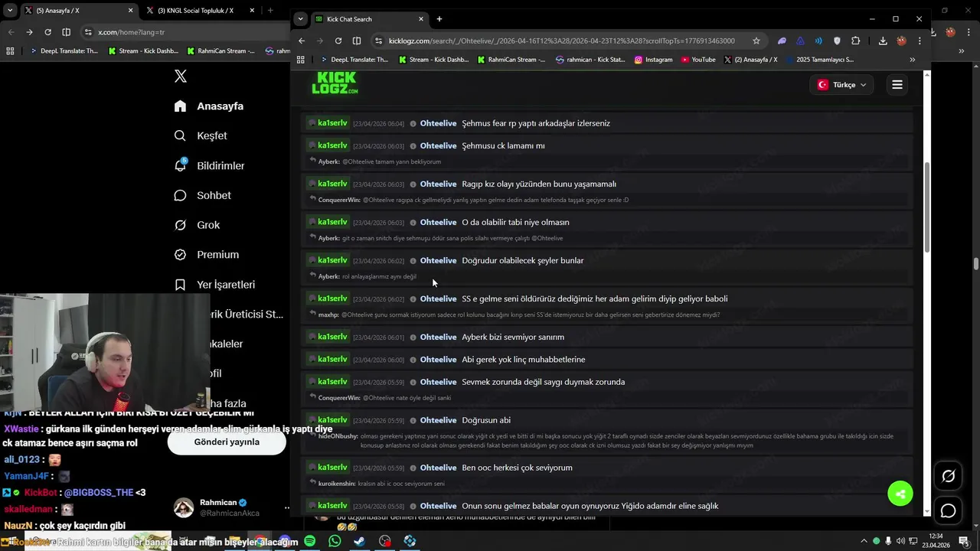Viewport: 980px width, 551px height.
Task: Go to Anasayfa in the X sidebar
Action: click(209, 106)
